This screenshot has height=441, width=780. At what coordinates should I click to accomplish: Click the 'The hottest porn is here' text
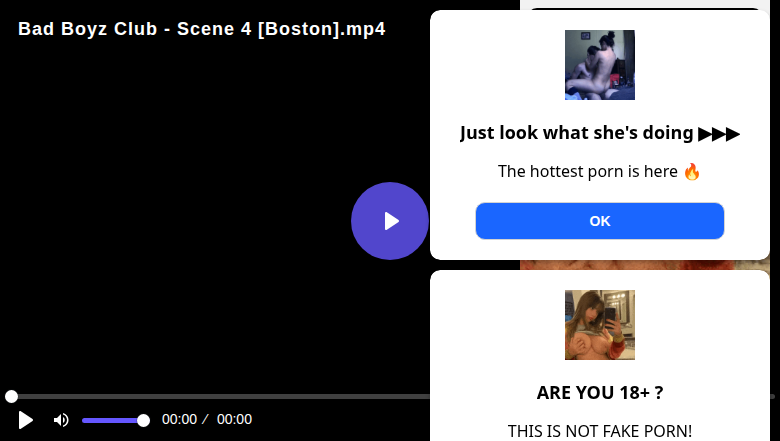click(600, 171)
